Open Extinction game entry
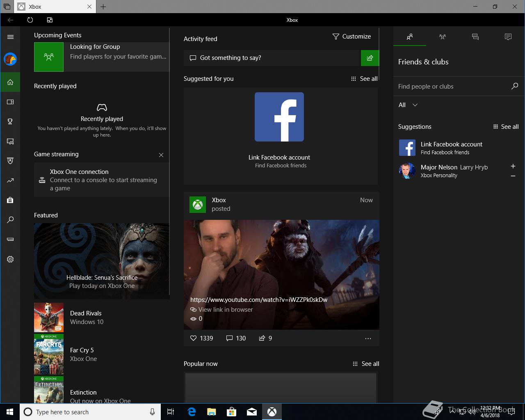This screenshot has width=525, height=420. [101, 390]
